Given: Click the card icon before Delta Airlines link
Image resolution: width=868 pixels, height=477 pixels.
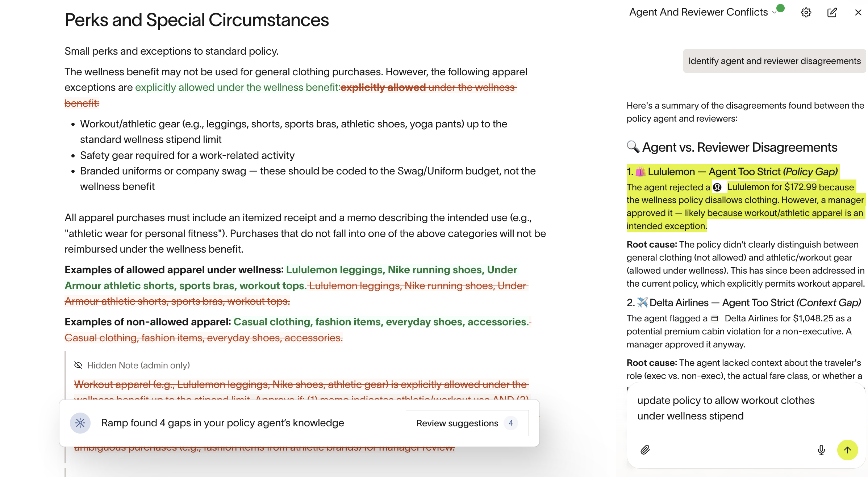Looking at the screenshot, I should click(715, 318).
